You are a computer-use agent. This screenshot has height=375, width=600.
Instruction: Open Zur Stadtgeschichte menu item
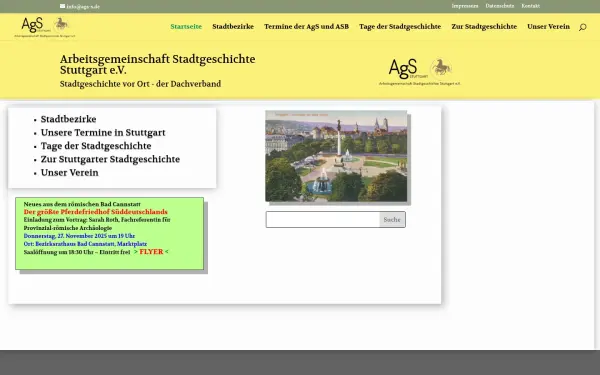pos(484,26)
